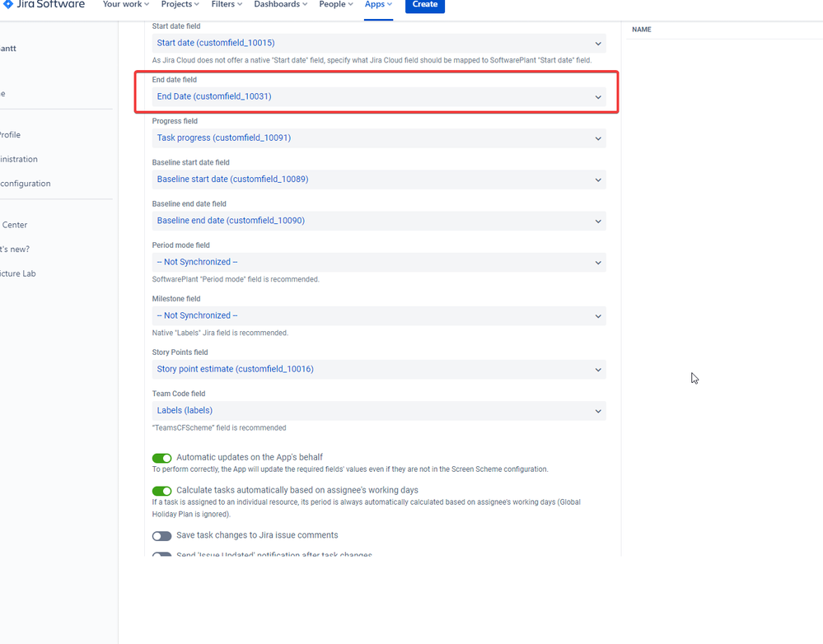Open the People menu

[x=336, y=4]
